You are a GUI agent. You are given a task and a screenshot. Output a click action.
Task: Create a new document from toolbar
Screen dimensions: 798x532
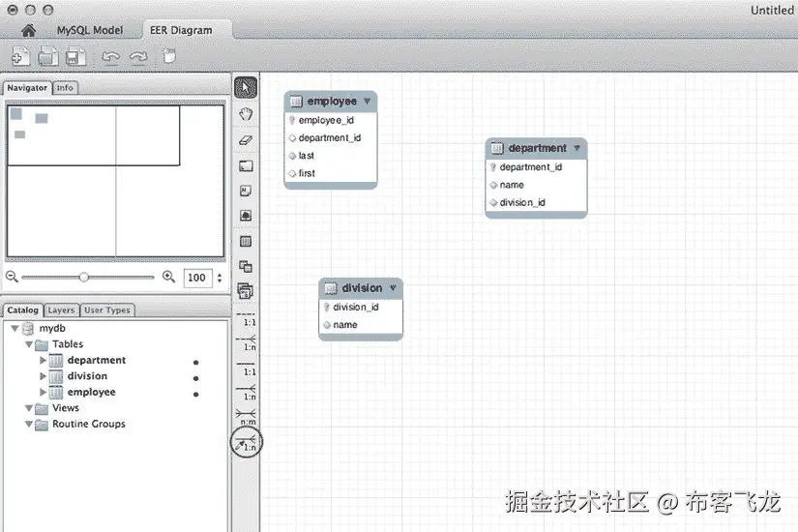[20, 56]
